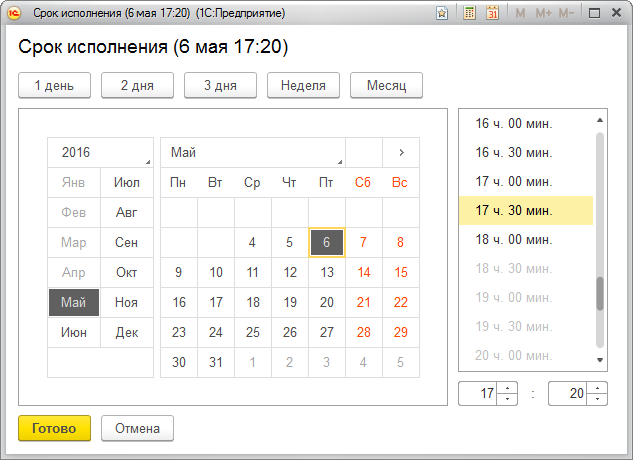Set deadline to Неделя
This screenshot has height=460, width=633.
[x=303, y=85]
